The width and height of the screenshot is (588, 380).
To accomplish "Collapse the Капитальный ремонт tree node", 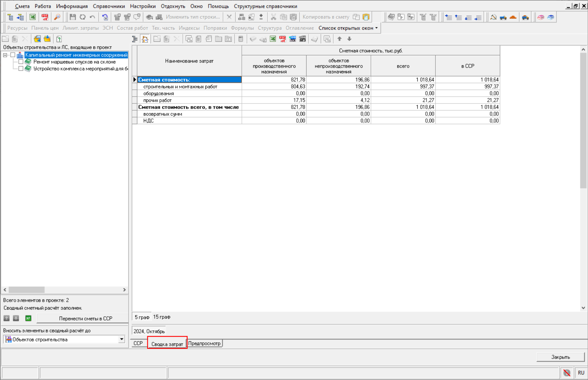I will tap(5, 55).
